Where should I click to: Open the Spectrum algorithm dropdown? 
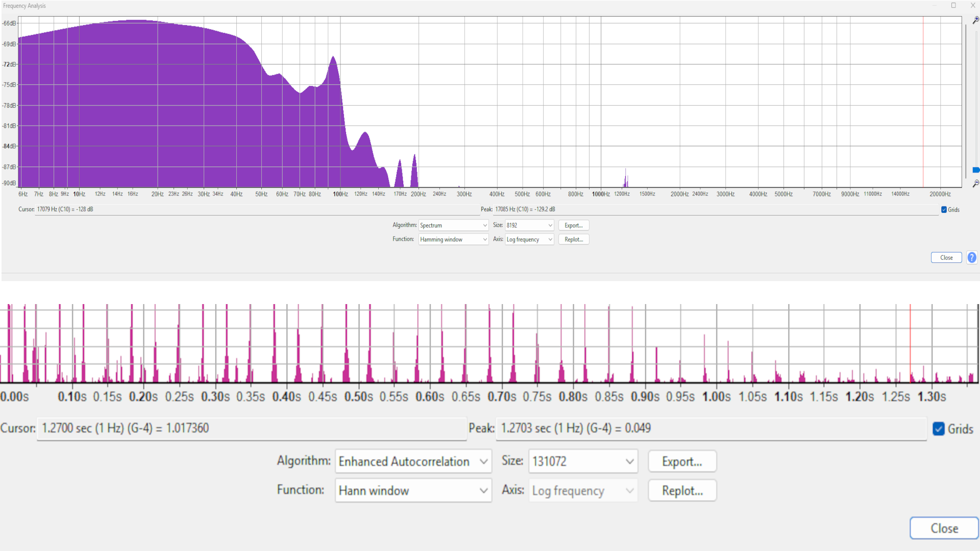pos(453,225)
